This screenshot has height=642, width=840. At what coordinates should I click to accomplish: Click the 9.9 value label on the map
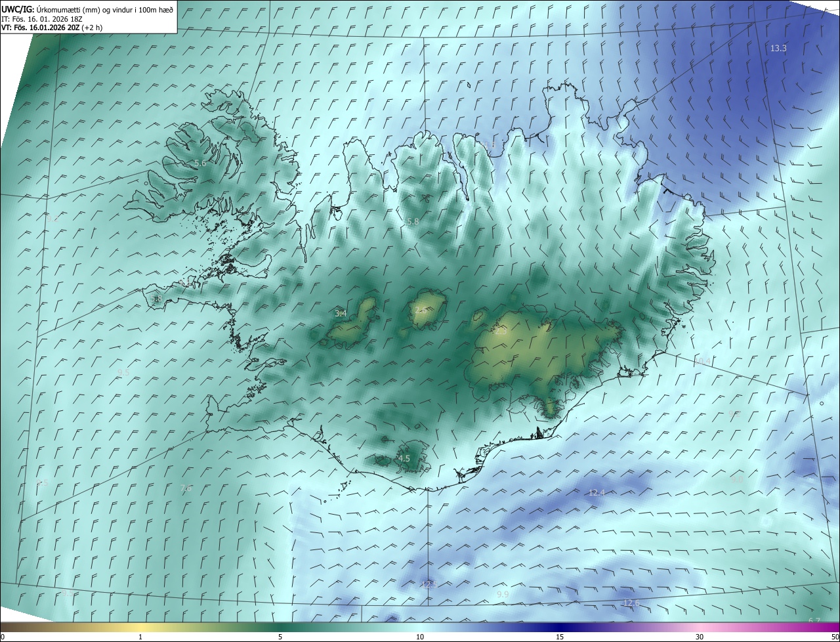point(503,594)
